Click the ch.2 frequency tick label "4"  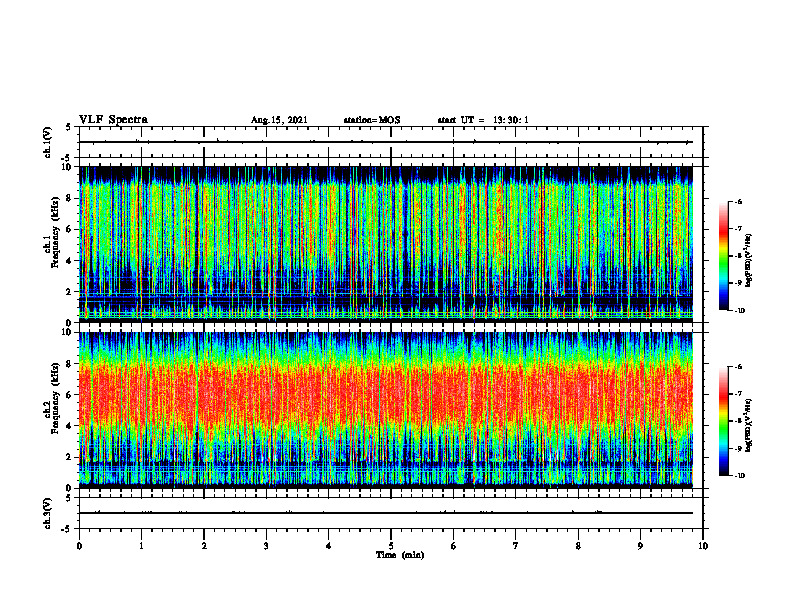pyautogui.click(x=69, y=426)
